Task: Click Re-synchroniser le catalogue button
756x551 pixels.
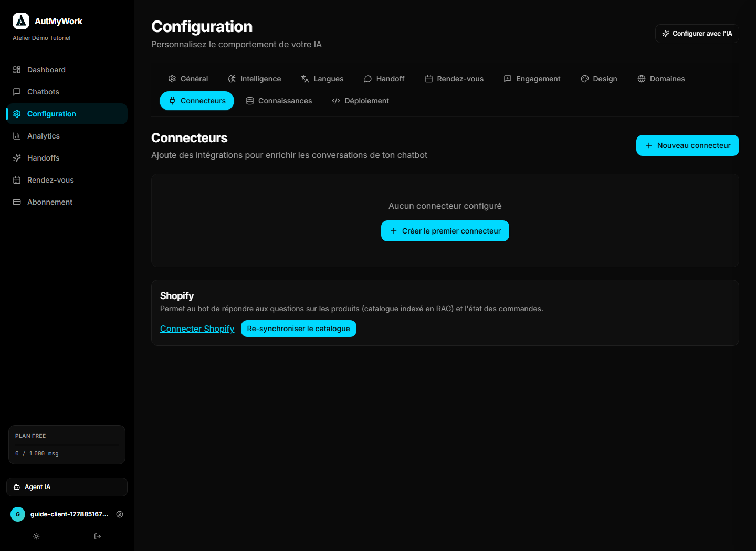Action: click(299, 329)
